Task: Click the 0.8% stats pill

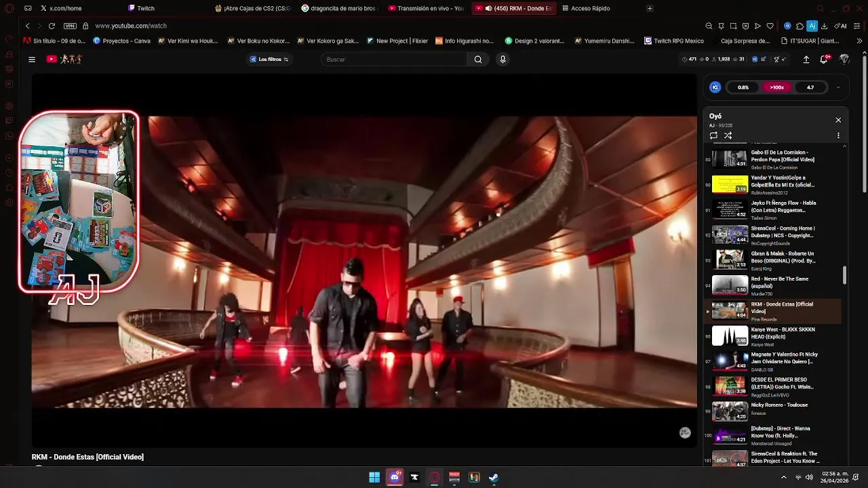Action: coord(743,87)
